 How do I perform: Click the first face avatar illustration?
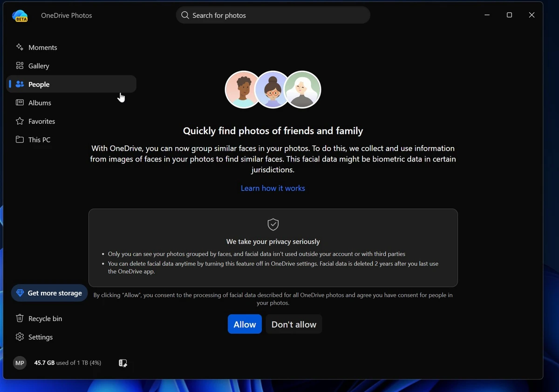(242, 90)
